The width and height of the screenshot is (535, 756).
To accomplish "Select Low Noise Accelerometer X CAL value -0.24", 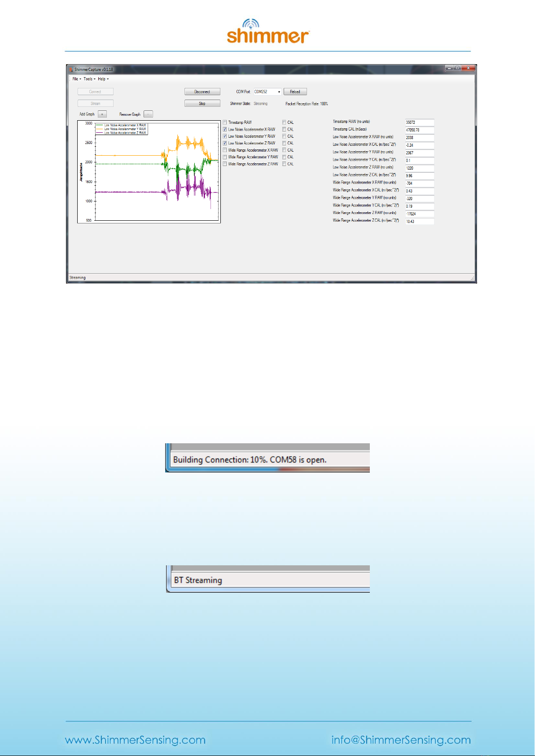I will tap(420, 145).
